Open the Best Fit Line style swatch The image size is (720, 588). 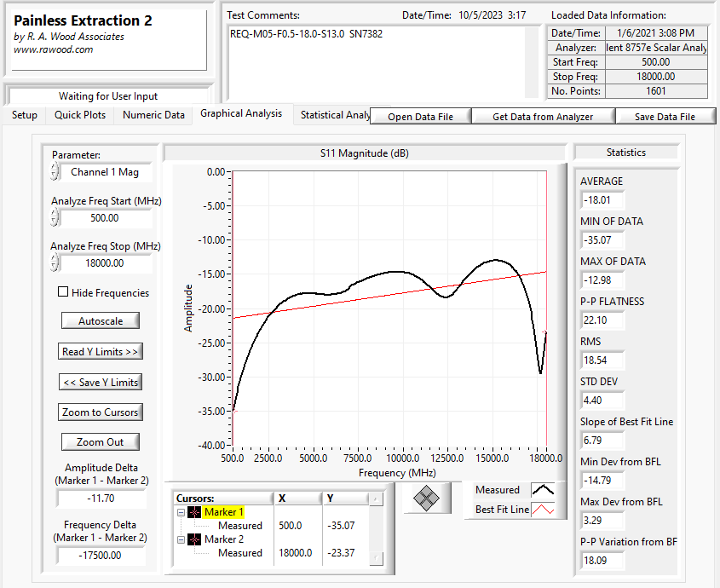point(543,510)
